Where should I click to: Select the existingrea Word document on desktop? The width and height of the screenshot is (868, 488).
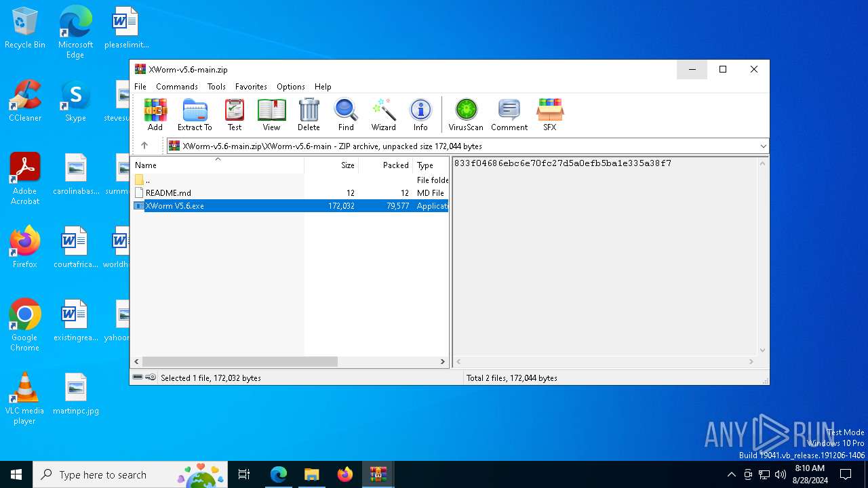coord(75,321)
